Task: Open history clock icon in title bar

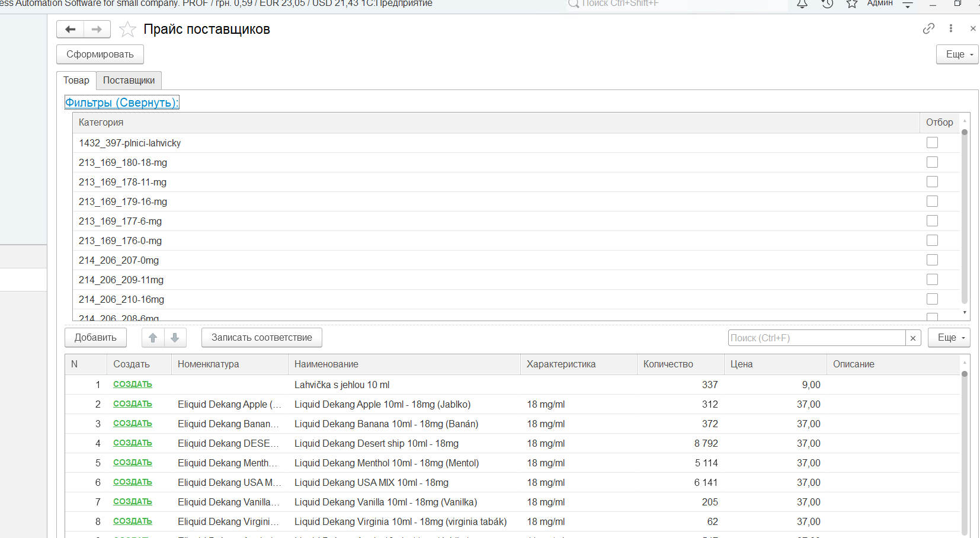Action: click(827, 4)
